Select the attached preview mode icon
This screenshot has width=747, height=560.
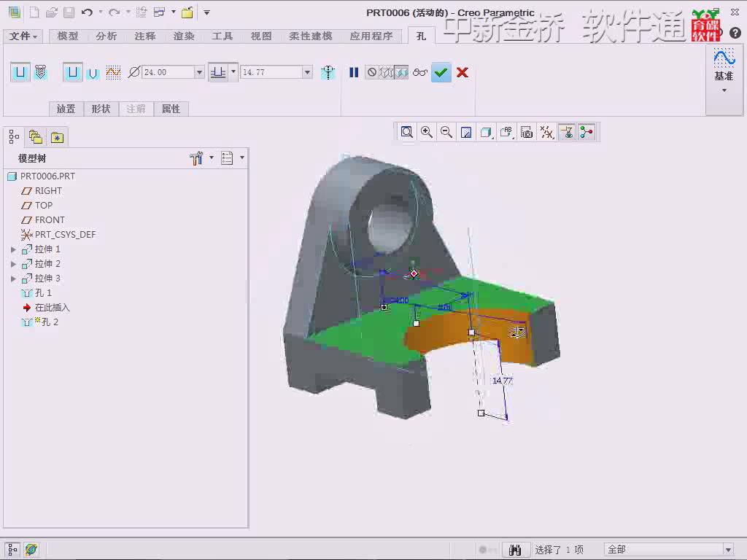[401, 72]
